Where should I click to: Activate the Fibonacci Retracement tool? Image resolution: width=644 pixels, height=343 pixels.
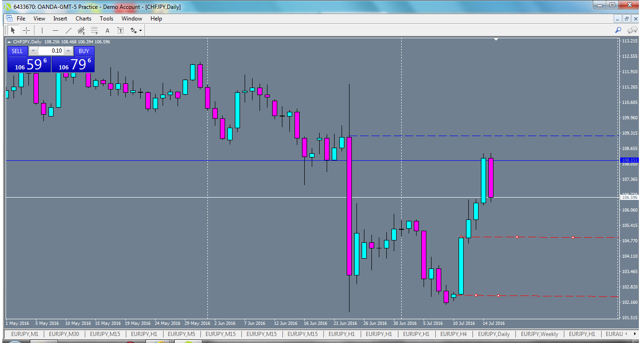95,30
